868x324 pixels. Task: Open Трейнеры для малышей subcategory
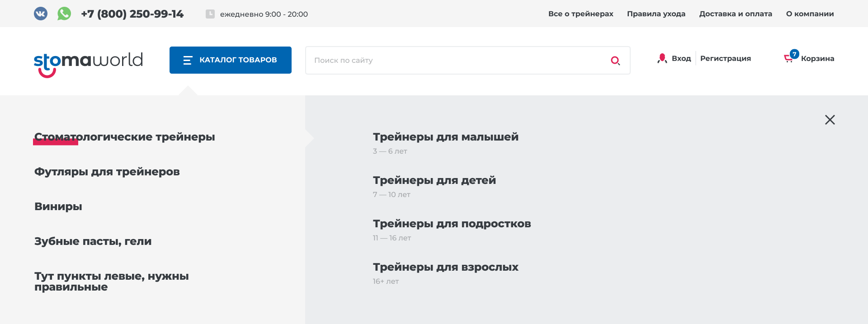click(x=446, y=137)
